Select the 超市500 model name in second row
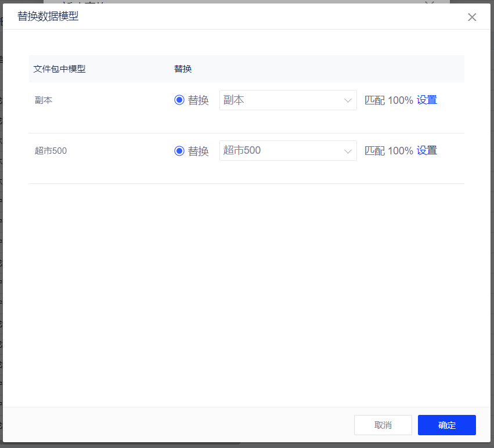 [x=51, y=151]
